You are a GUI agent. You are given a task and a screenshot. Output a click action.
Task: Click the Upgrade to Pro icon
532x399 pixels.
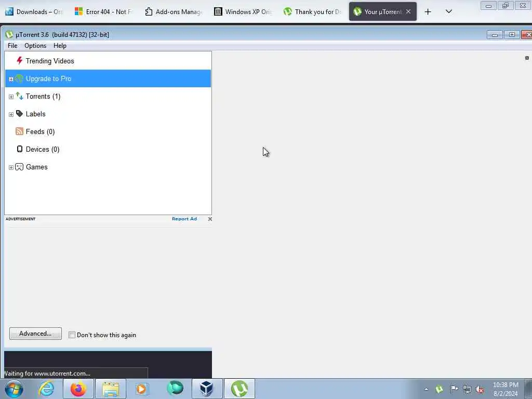[x=19, y=79]
